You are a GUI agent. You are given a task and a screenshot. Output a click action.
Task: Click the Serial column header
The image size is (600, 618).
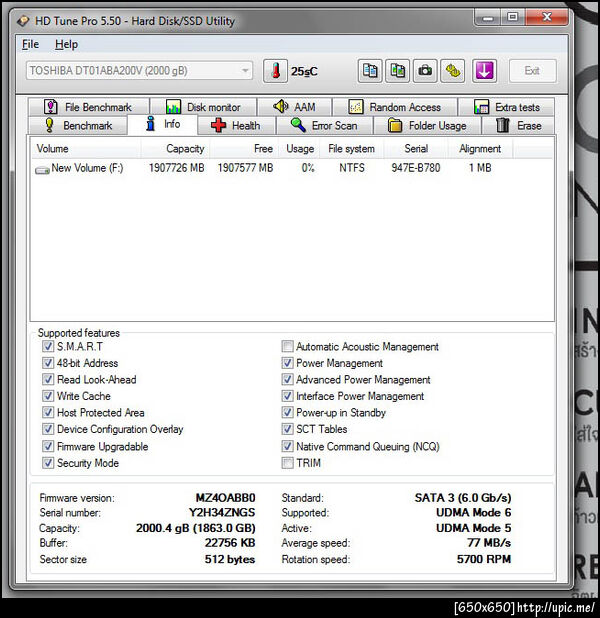click(x=416, y=149)
